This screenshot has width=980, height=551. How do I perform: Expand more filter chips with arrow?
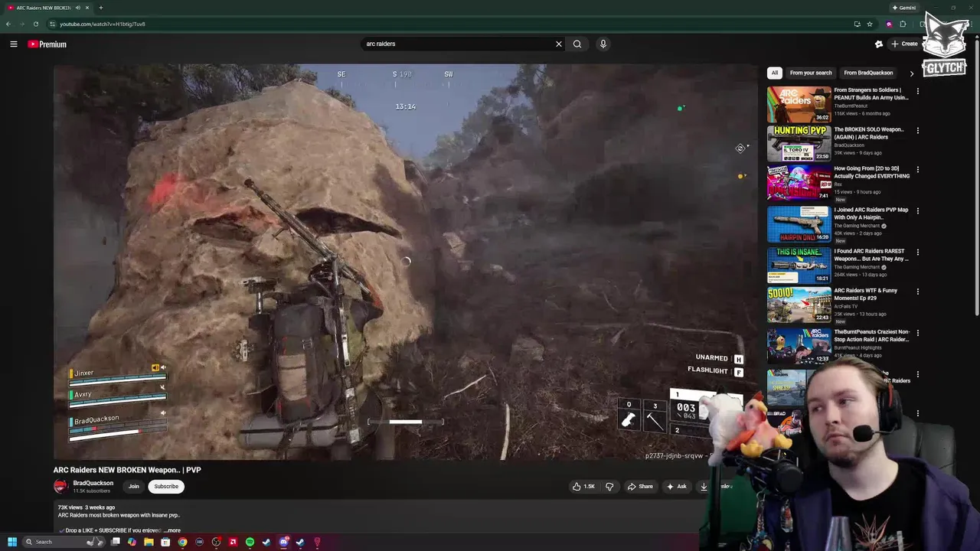click(x=911, y=73)
